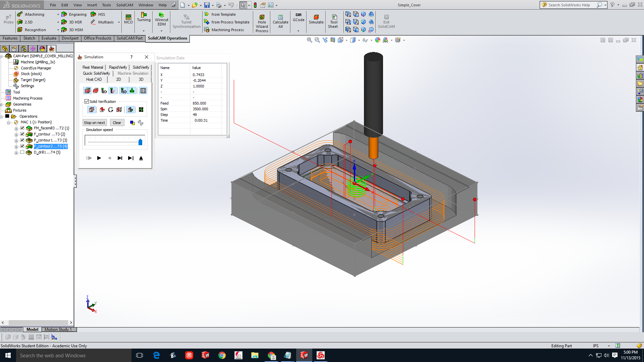Viewport: 644px width, 362px height.
Task: Add a 3D HSM operation
Action: tap(72, 30)
